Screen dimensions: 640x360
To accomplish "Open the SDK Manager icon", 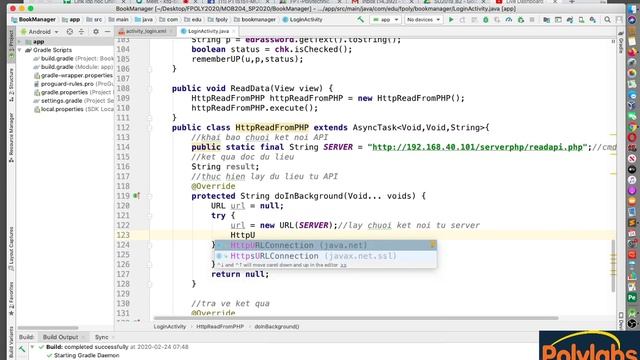I will 593,20.
